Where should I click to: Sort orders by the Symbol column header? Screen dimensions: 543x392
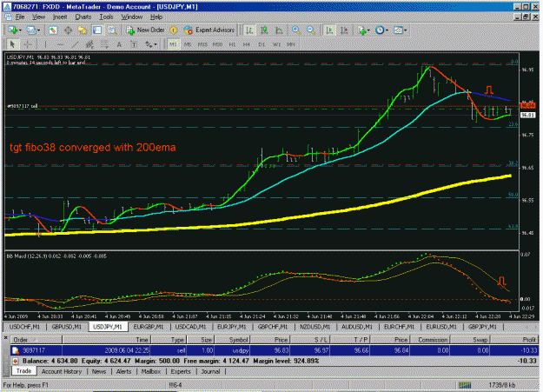click(232, 340)
